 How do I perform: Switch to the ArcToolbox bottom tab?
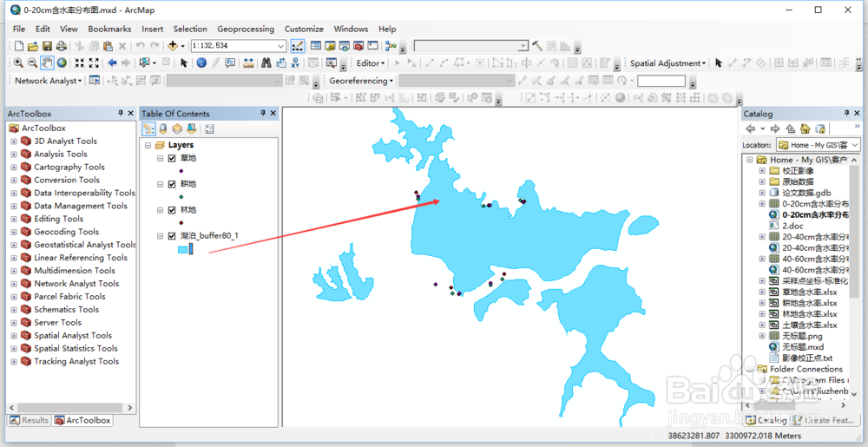click(x=83, y=420)
